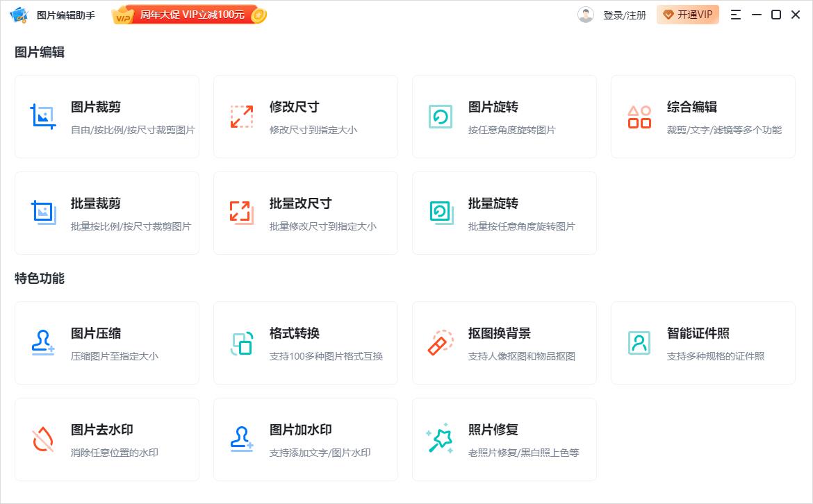This screenshot has height=504, width=813.
Task: Click the 开通VIP button
Action: (x=687, y=15)
